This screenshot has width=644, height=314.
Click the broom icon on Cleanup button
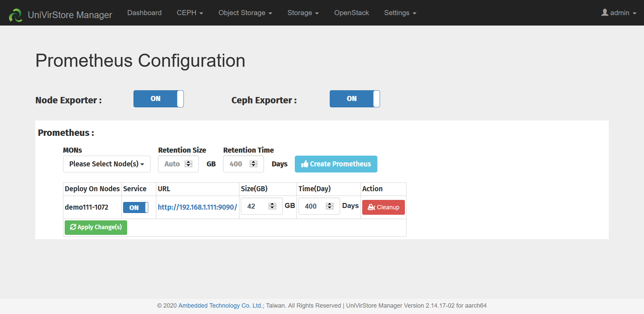(371, 207)
